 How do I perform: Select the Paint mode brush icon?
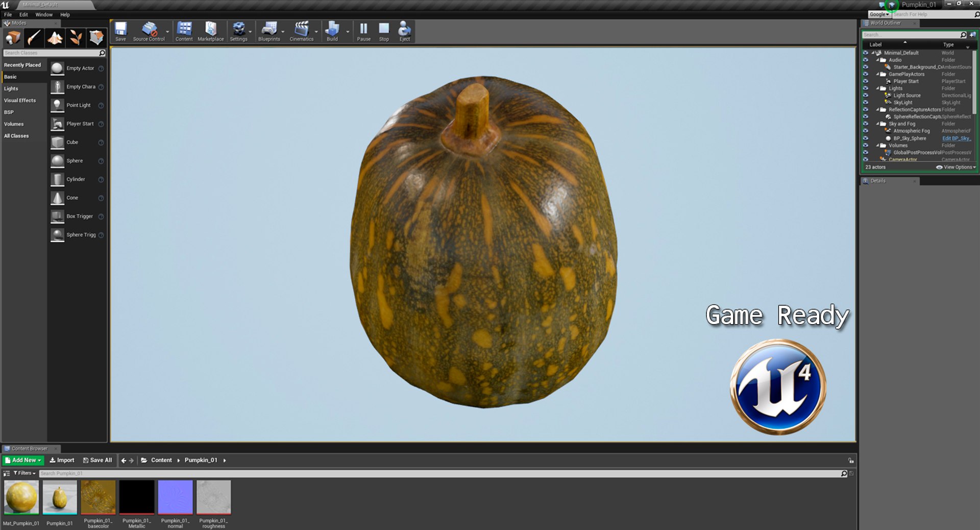pos(34,37)
